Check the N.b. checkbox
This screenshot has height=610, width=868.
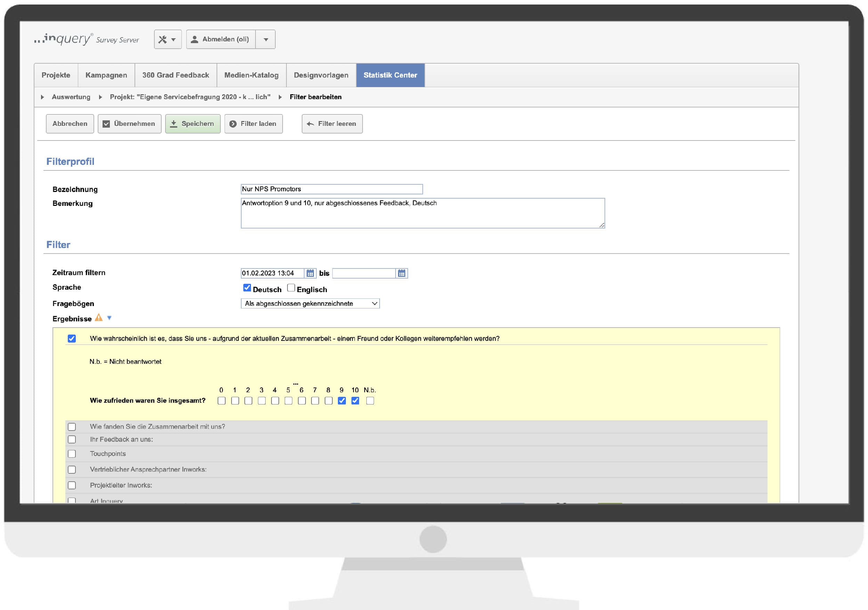pos(370,401)
